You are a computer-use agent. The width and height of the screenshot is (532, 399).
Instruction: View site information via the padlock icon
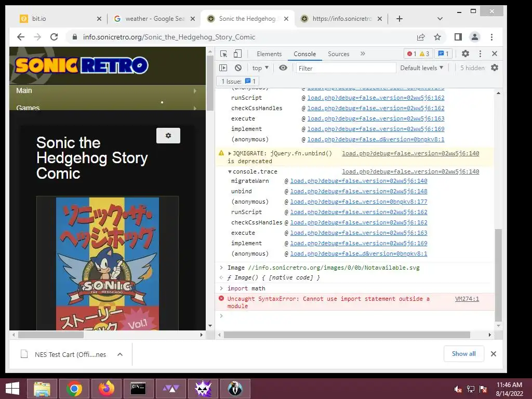click(x=75, y=37)
